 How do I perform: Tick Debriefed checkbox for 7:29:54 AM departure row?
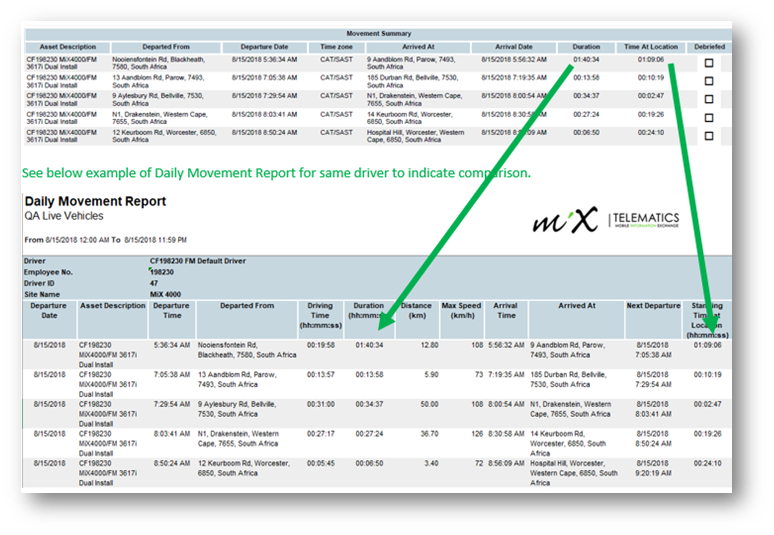click(709, 99)
